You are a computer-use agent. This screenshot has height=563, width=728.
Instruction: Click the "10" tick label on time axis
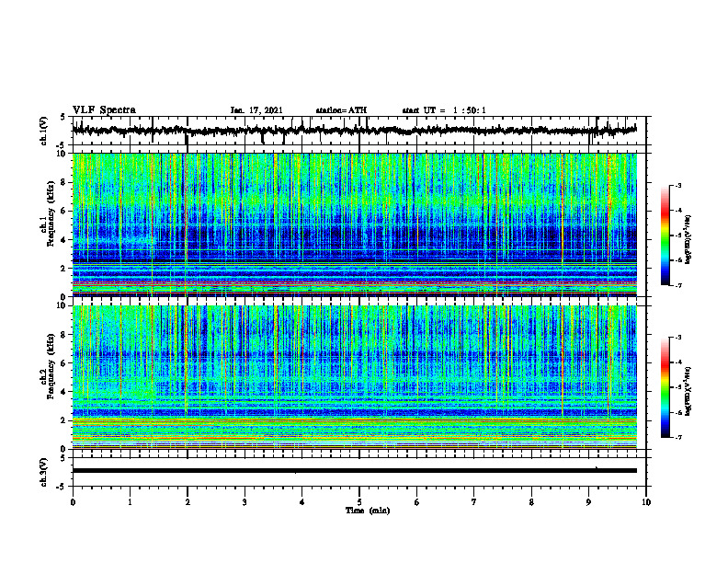point(646,502)
